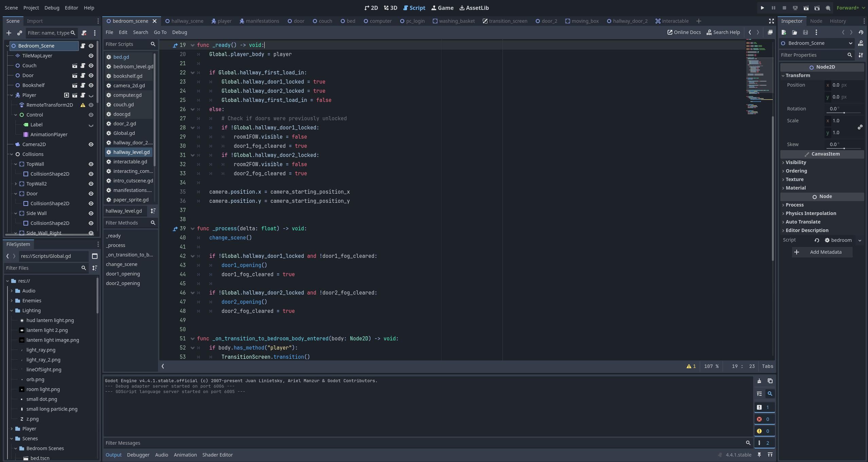Hide the TopWall collision node
868x462 pixels.
click(91, 164)
